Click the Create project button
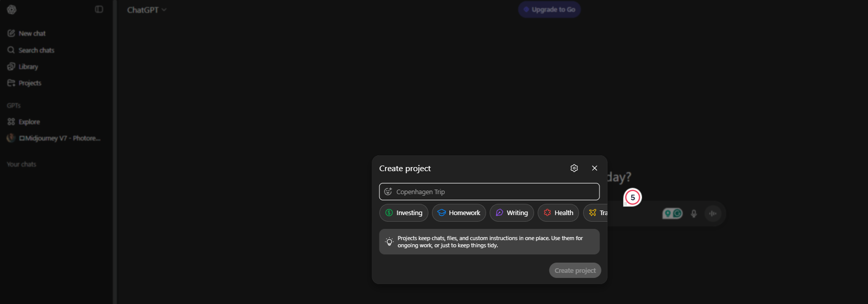The image size is (868, 304). point(575,270)
